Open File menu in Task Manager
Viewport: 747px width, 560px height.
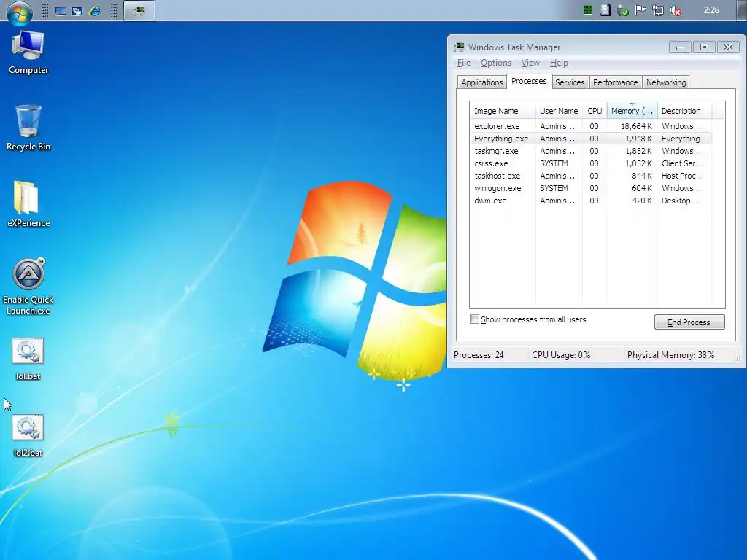coord(463,63)
